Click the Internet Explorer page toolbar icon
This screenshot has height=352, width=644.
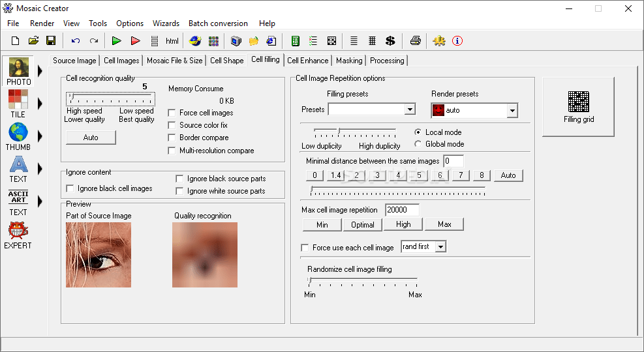(271, 40)
